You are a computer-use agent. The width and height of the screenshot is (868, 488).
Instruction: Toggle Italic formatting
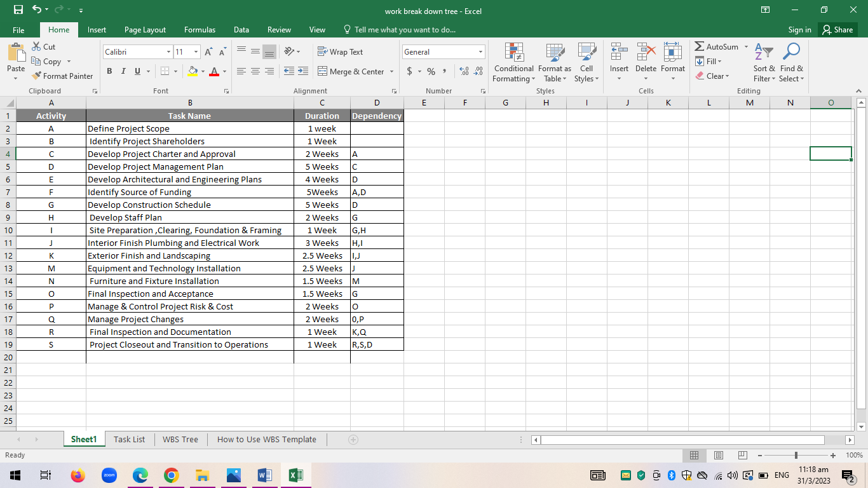[123, 71]
